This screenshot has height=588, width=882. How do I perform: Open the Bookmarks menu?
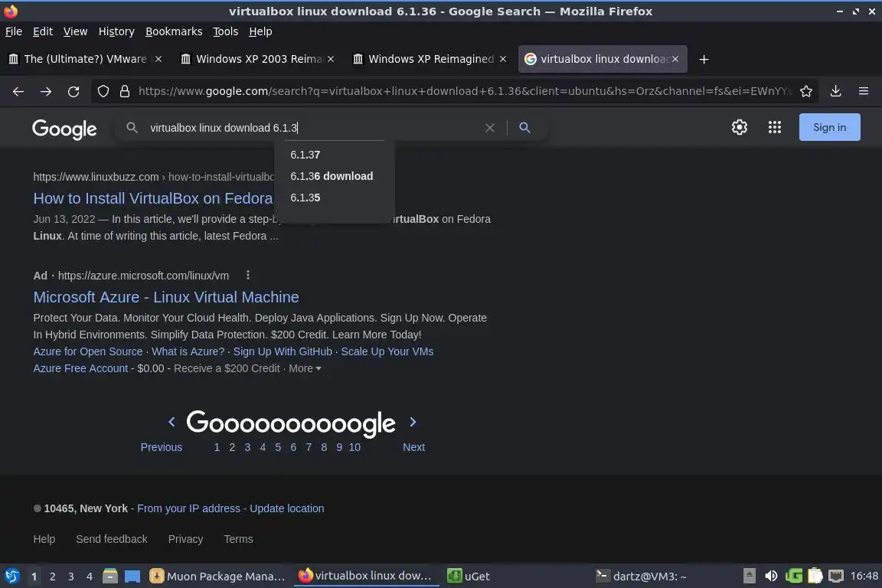click(x=174, y=31)
